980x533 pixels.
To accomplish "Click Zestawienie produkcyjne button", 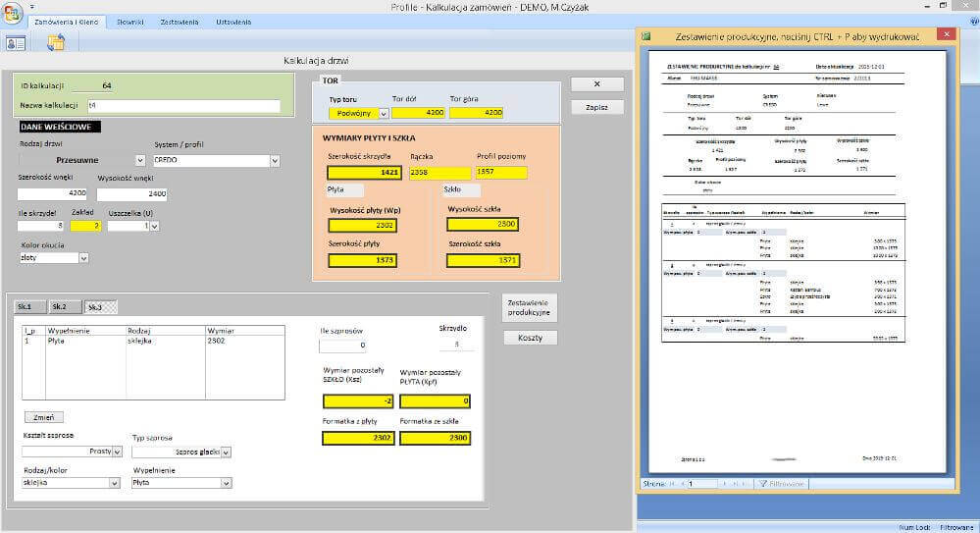I will (529, 307).
